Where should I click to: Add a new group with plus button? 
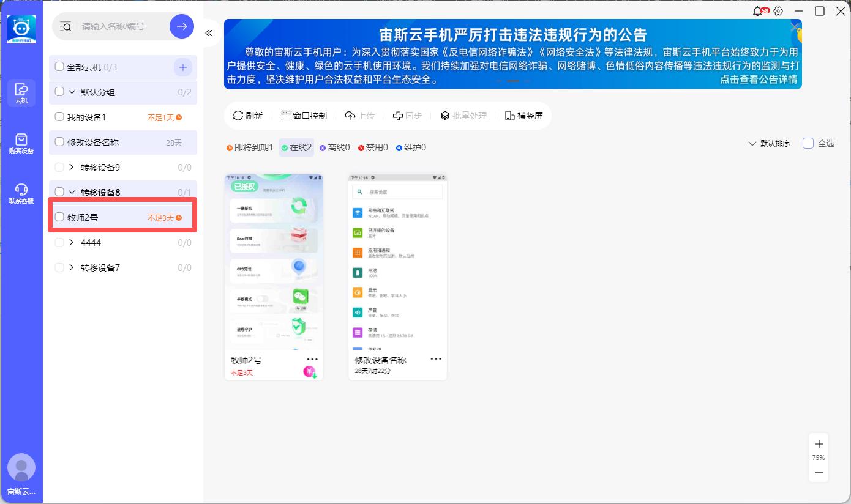point(182,67)
